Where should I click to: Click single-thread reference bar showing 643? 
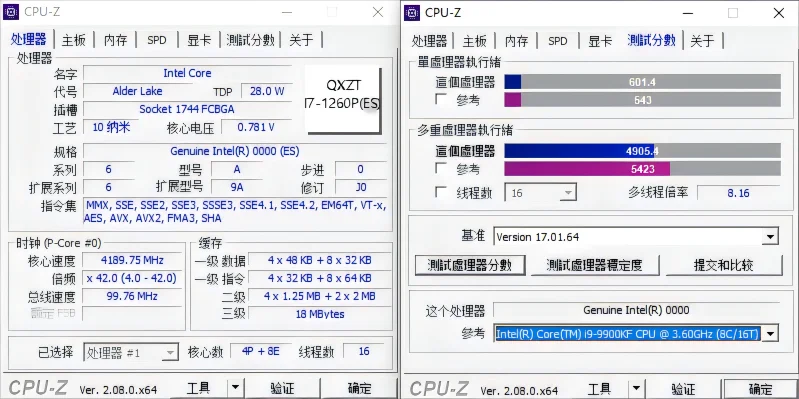pos(643,99)
